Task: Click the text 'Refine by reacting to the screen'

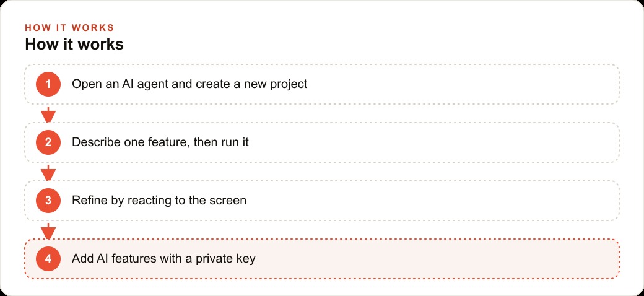Action: coord(159,201)
